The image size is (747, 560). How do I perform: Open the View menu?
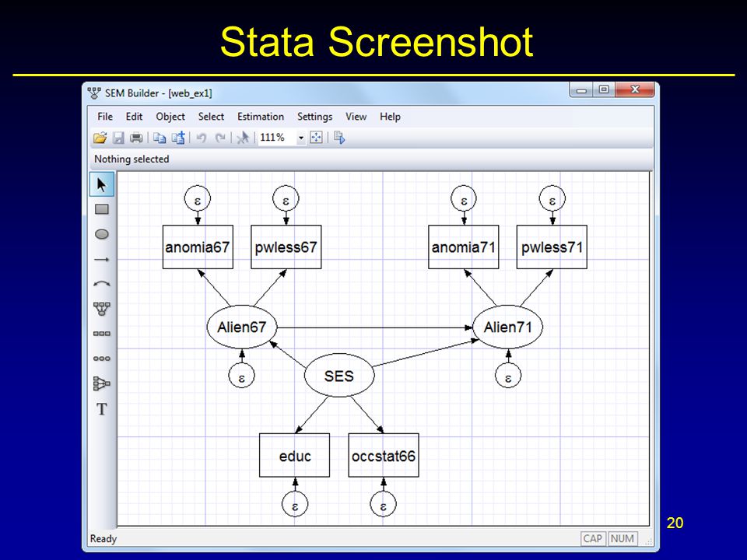[x=356, y=117]
